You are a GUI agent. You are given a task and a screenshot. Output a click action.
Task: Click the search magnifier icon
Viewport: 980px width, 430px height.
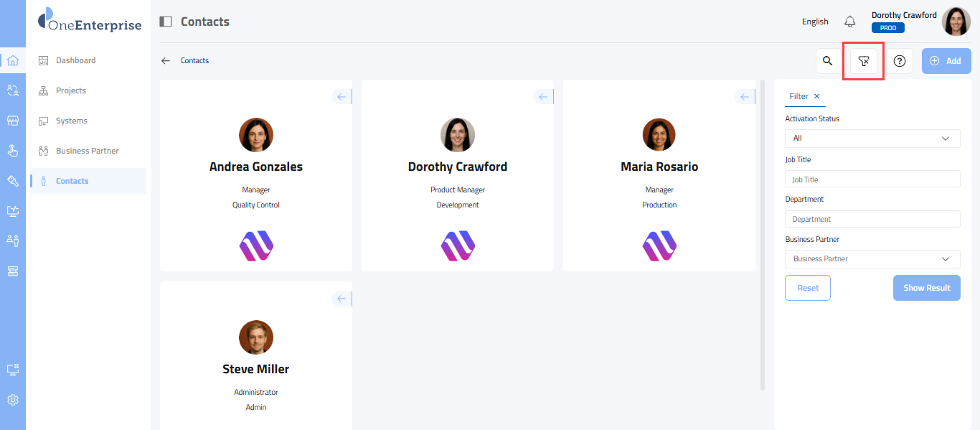coord(827,61)
